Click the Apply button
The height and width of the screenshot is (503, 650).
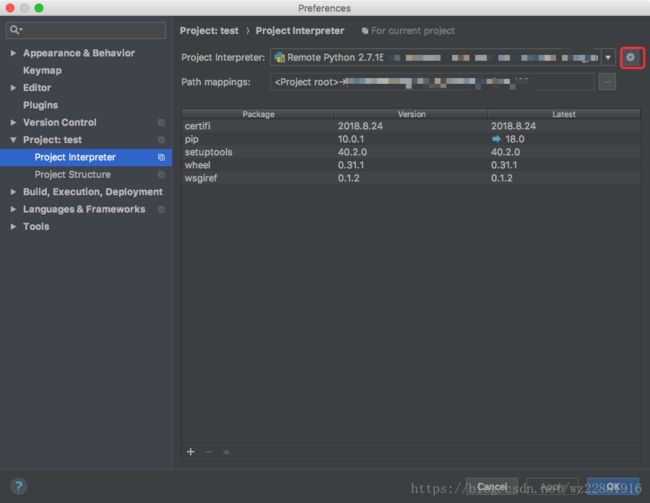pos(552,486)
